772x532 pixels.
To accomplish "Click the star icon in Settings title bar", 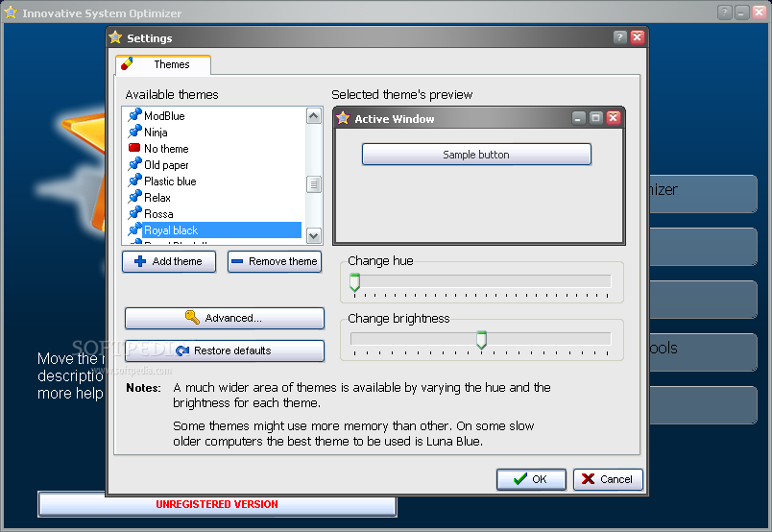I will 115,37.
